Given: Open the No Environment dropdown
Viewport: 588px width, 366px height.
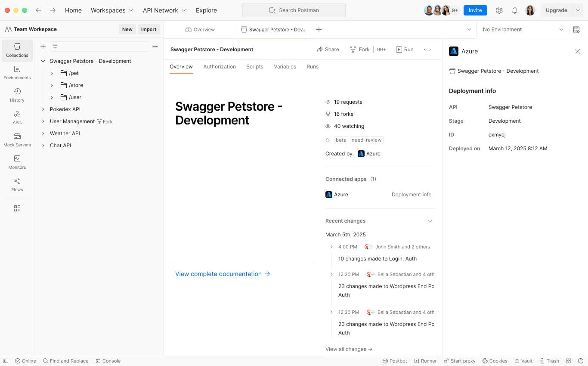Looking at the screenshot, I should [x=522, y=29].
